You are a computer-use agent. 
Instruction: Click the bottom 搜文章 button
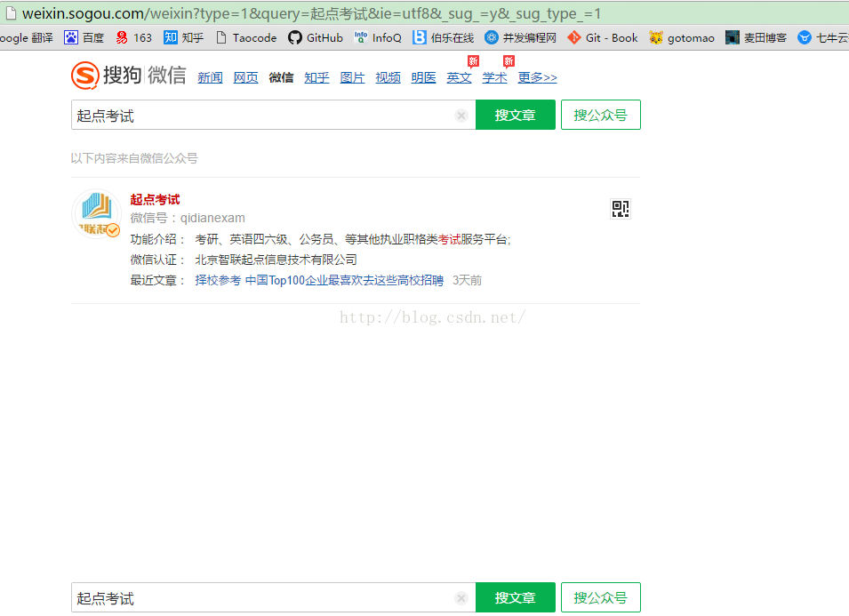coord(516,597)
